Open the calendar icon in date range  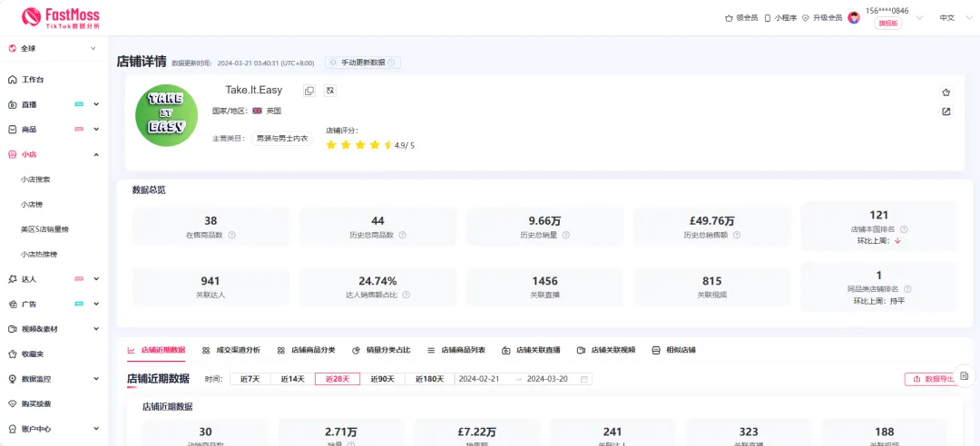(584, 379)
